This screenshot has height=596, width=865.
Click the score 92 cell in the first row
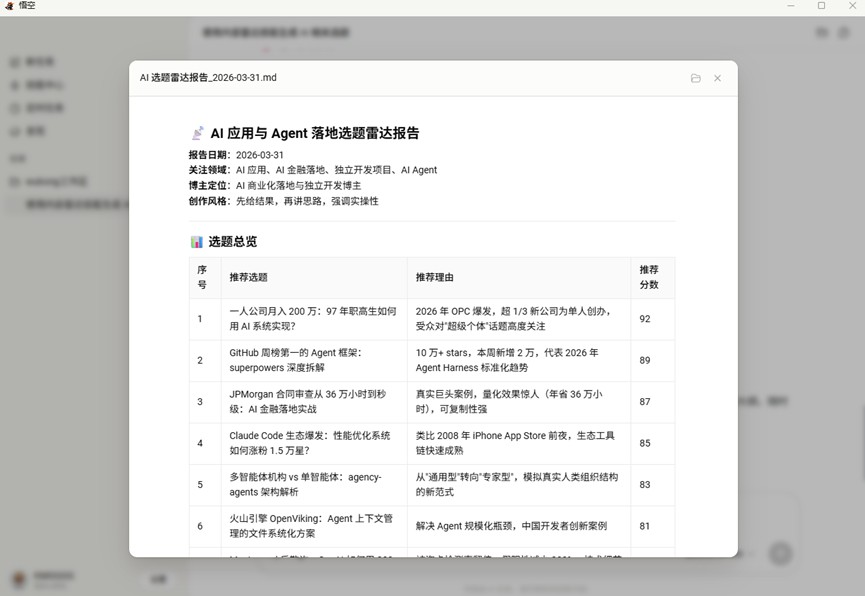point(646,319)
